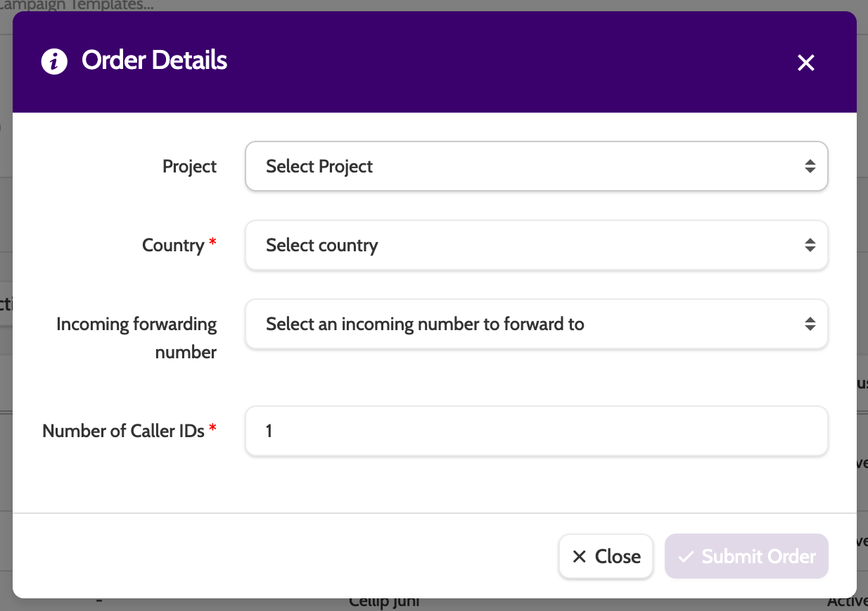
Task: Click the Project field label
Action: (x=189, y=167)
